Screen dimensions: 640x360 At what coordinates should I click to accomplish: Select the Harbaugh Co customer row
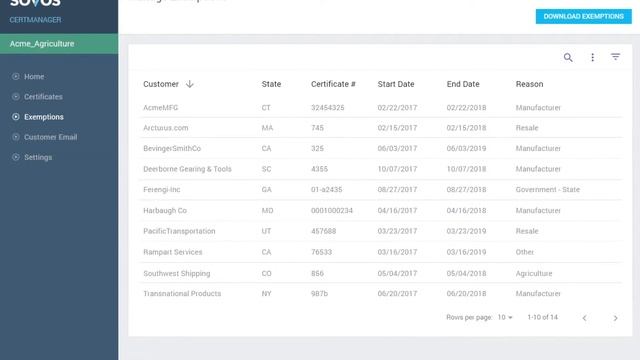click(x=380, y=211)
